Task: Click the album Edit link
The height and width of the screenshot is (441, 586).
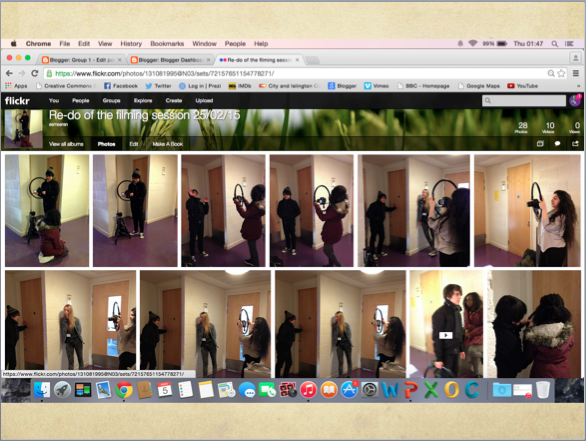Action: click(x=134, y=144)
